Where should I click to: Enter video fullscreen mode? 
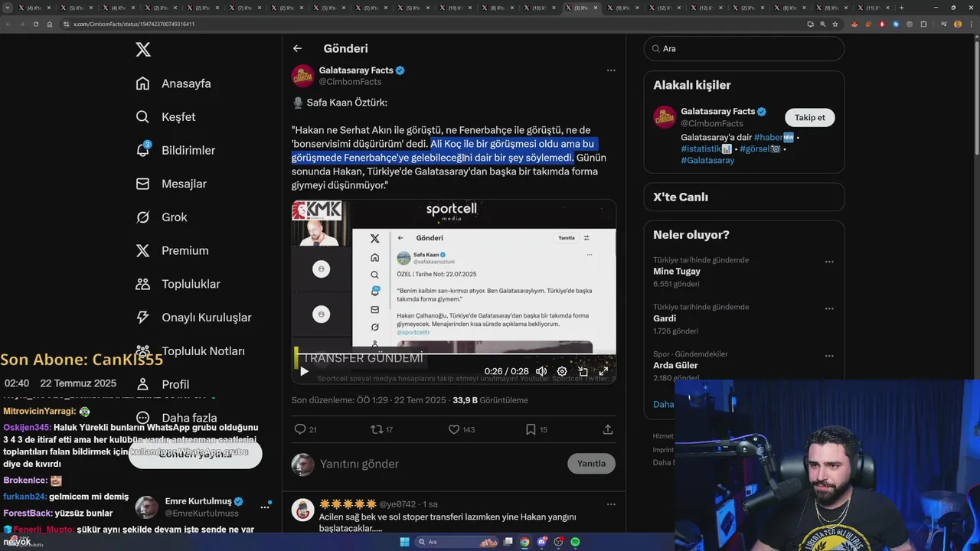point(603,371)
